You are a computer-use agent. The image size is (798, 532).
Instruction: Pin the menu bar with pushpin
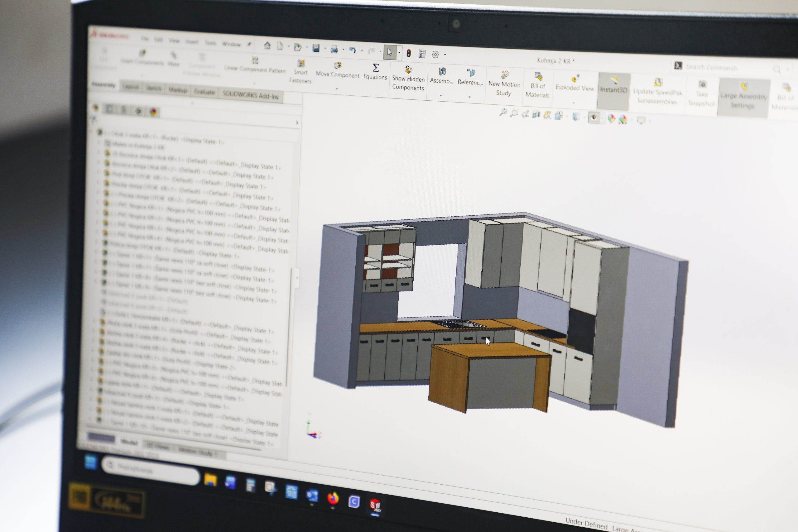click(249, 44)
